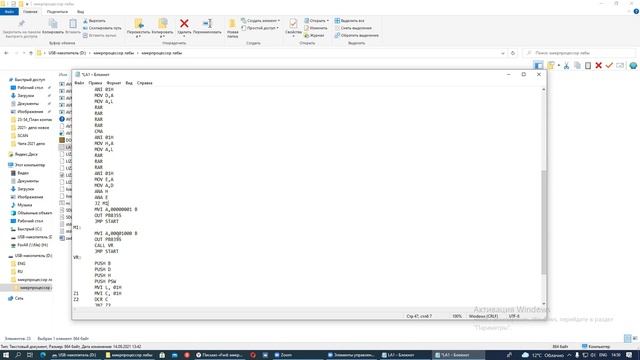Select Рабочий стол under Быстрый доступ
The height and width of the screenshot is (360, 640).
point(30,88)
